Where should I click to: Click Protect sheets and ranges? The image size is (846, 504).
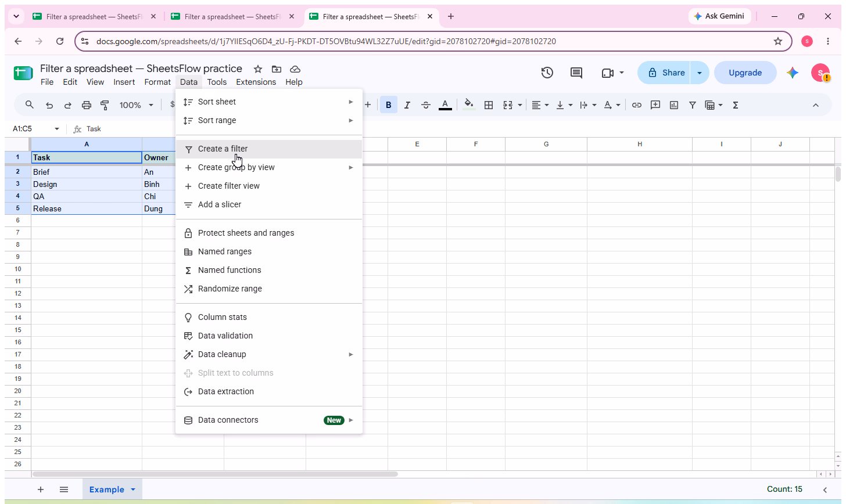tap(269, 233)
